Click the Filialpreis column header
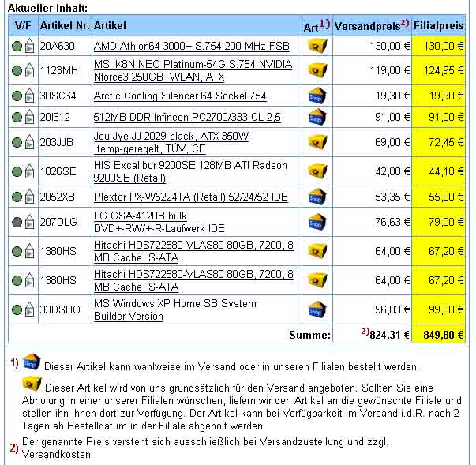This screenshot has height=465, width=476. coord(438,26)
